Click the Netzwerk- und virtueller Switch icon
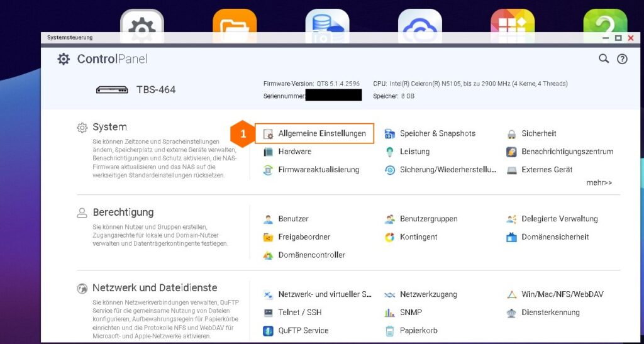Viewport: 644px width, 344px height. tap(268, 295)
